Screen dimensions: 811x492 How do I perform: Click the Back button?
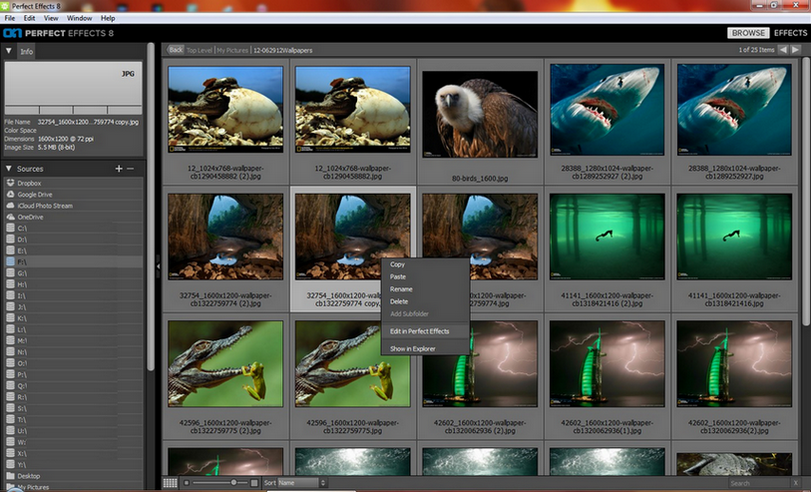point(175,50)
